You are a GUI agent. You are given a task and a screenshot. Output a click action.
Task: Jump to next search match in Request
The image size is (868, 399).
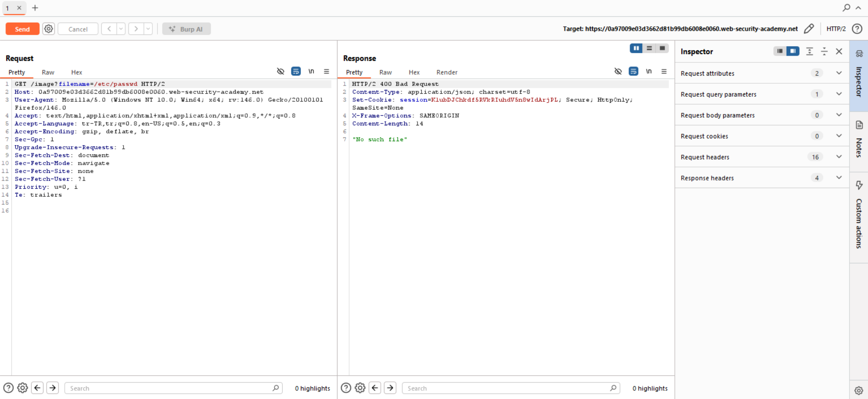(52, 388)
